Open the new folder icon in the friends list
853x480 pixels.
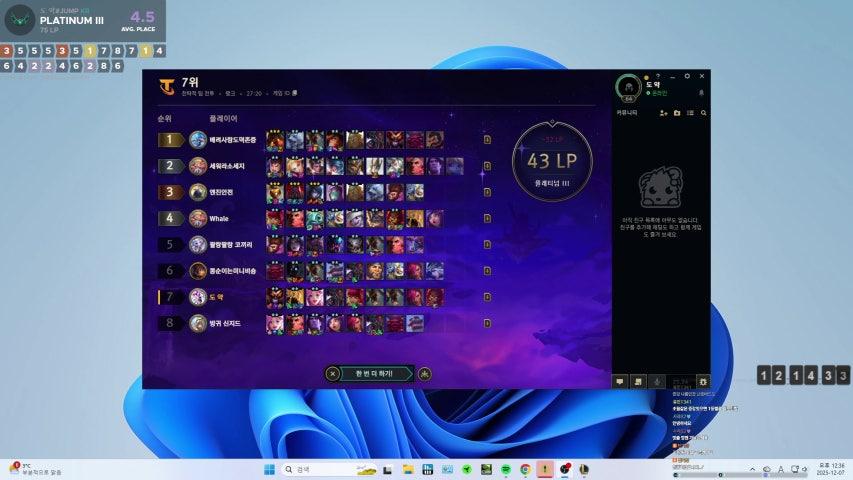[x=677, y=113]
